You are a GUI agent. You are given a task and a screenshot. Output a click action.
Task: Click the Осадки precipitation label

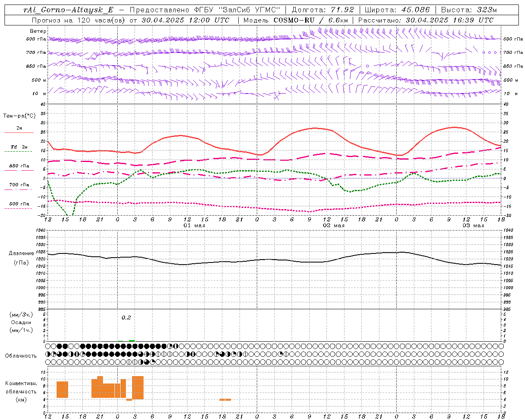point(21,322)
